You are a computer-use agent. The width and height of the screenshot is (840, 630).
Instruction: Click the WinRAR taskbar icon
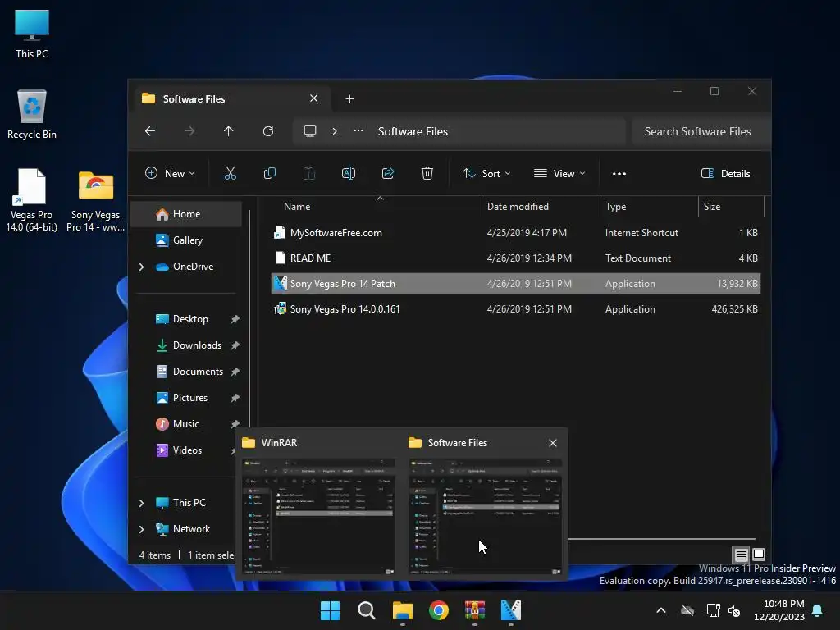[475, 610]
